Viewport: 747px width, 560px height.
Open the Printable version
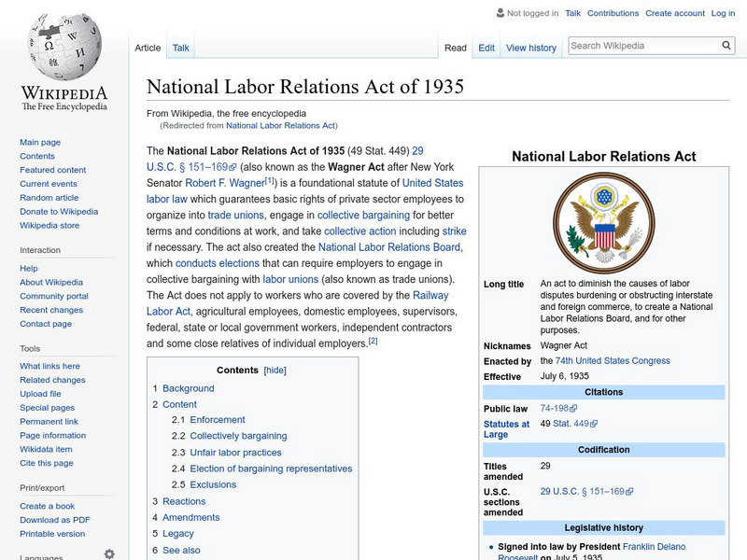[x=52, y=534]
